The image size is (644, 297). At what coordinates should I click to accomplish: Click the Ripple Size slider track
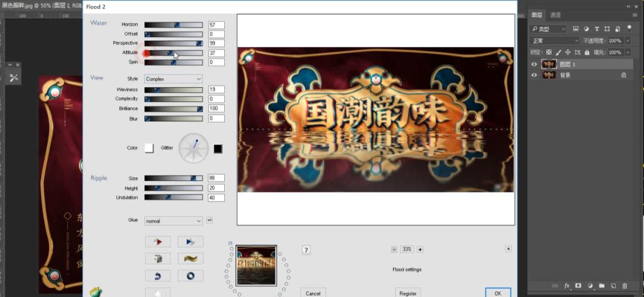(174, 178)
